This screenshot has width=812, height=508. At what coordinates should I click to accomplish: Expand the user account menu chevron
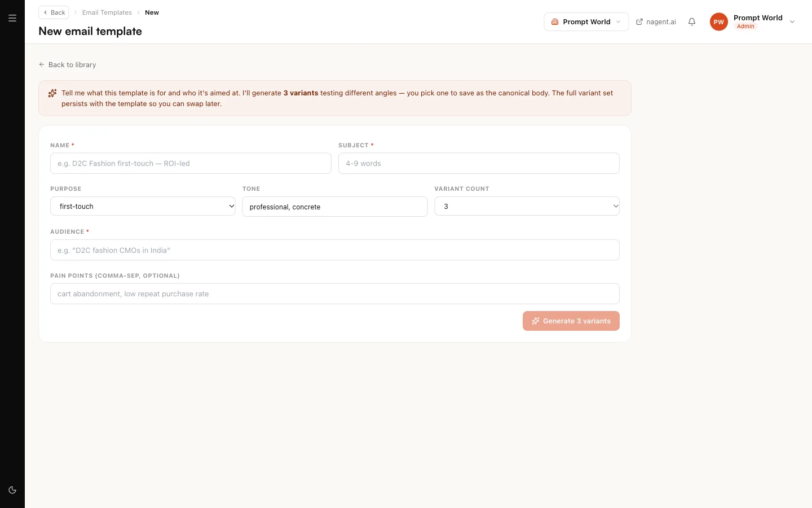[792, 22]
